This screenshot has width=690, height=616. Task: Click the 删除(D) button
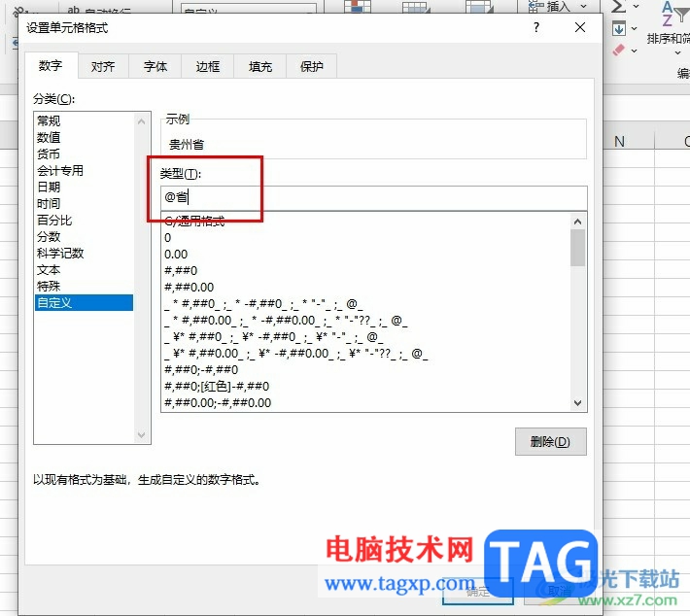(550, 441)
